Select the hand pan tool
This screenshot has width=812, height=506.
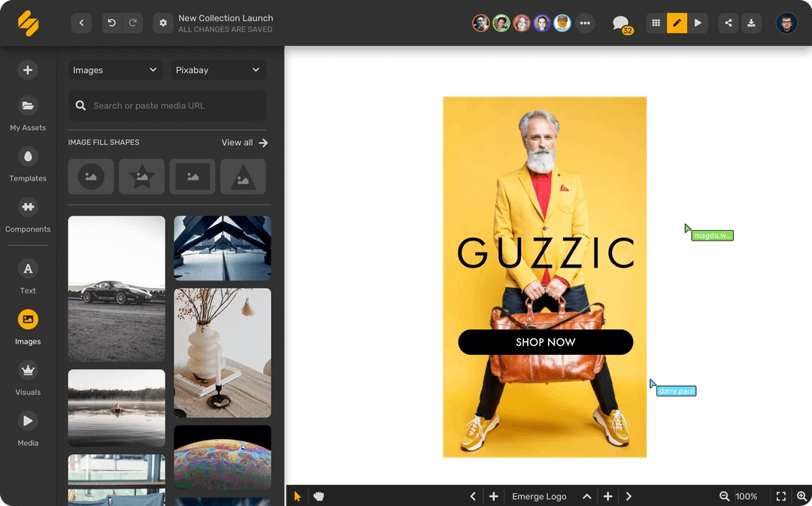click(319, 495)
